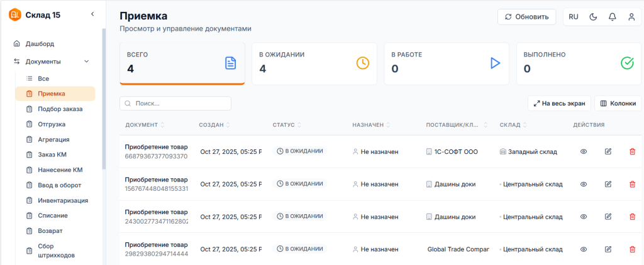Click the Склад 15 logo icon
Viewport: 644px width, 265px height.
click(x=14, y=14)
